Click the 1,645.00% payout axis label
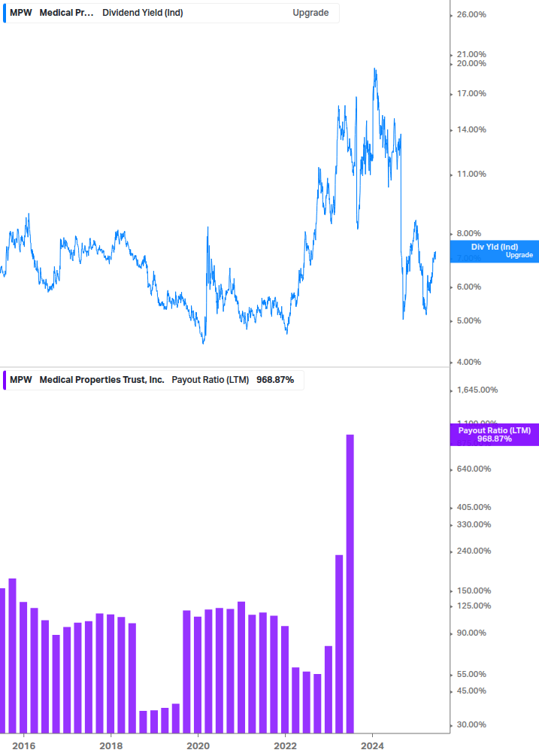The width and height of the screenshot is (539, 756). click(x=477, y=390)
